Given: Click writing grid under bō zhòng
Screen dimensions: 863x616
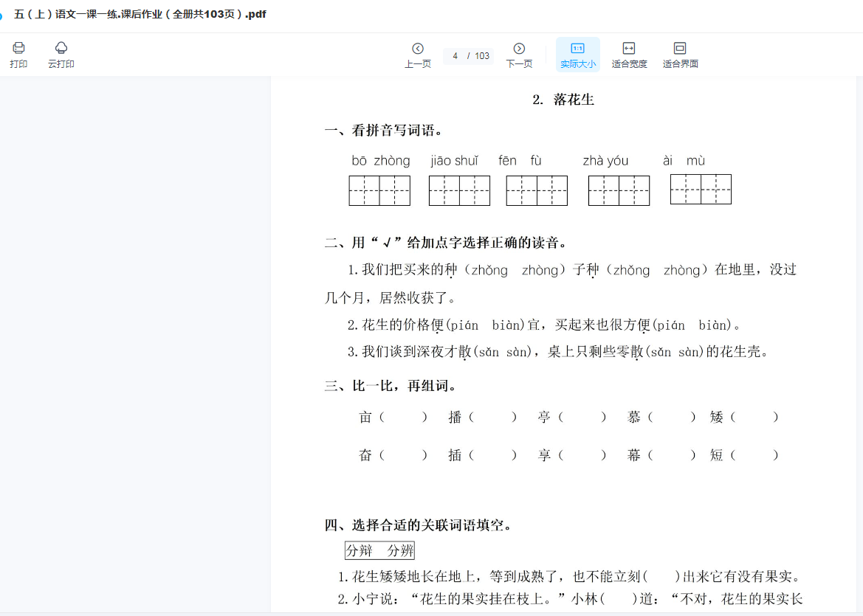Looking at the screenshot, I should [379, 190].
